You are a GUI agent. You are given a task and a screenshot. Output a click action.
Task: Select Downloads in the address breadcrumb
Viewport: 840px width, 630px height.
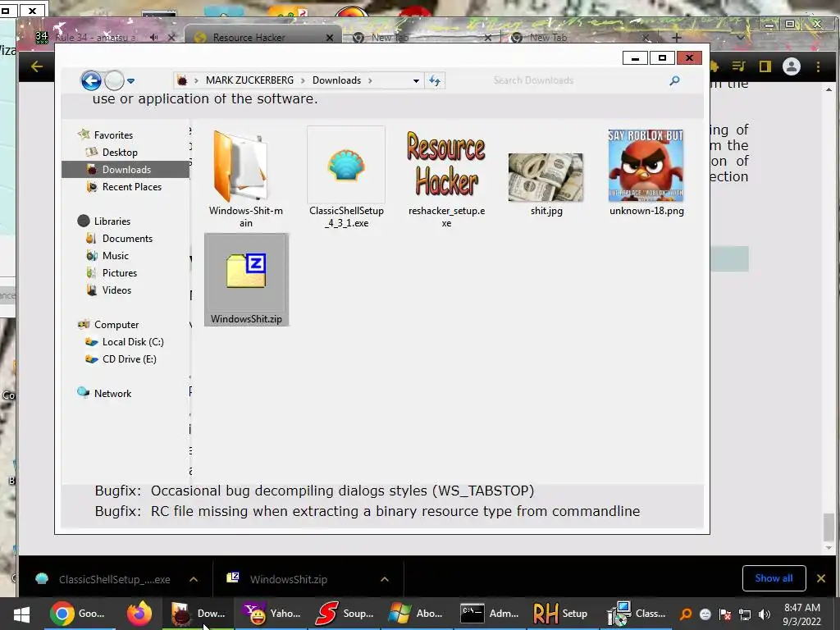pyautogui.click(x=336, y=80)
